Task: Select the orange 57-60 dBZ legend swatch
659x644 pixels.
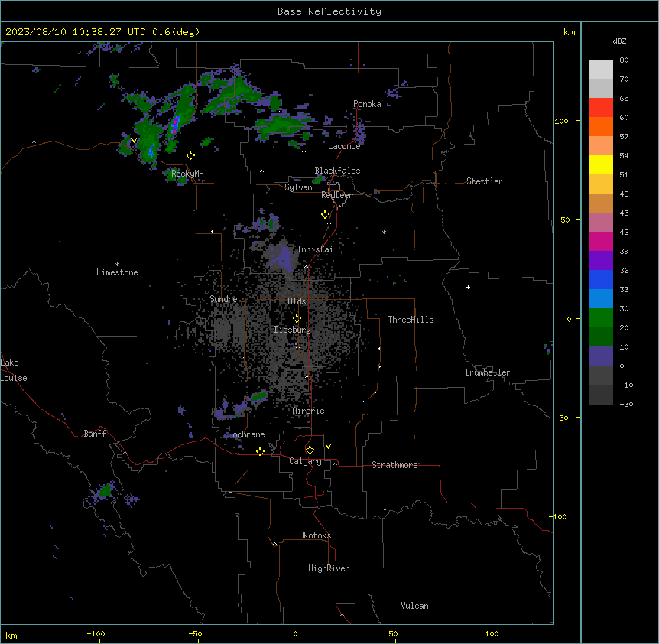Action: coord(601,126)
